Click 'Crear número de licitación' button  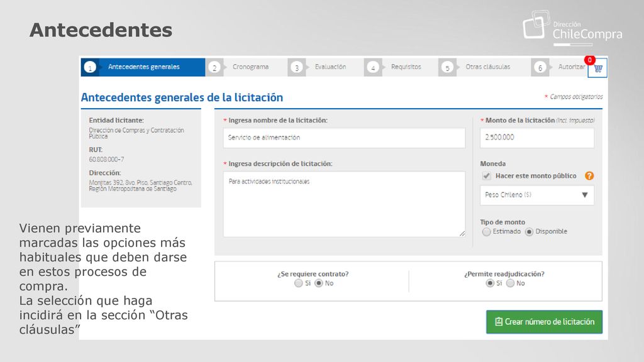click(544, 322)
